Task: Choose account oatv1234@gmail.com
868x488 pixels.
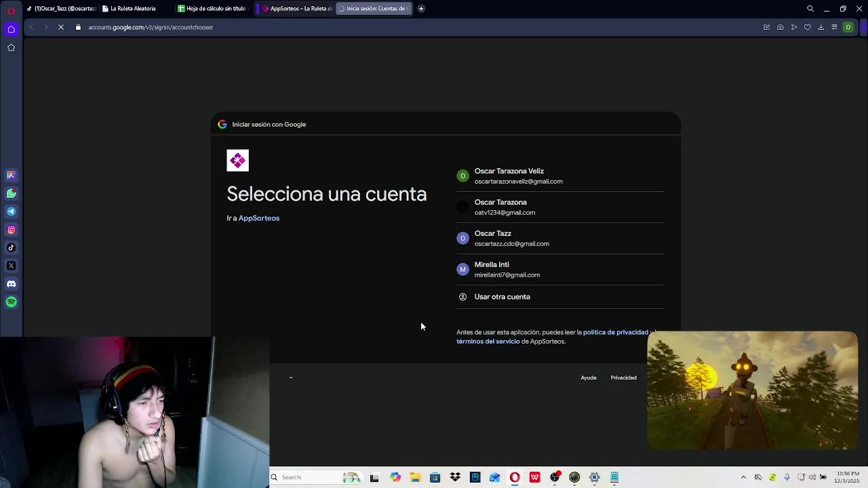Action: coord(560,207)
